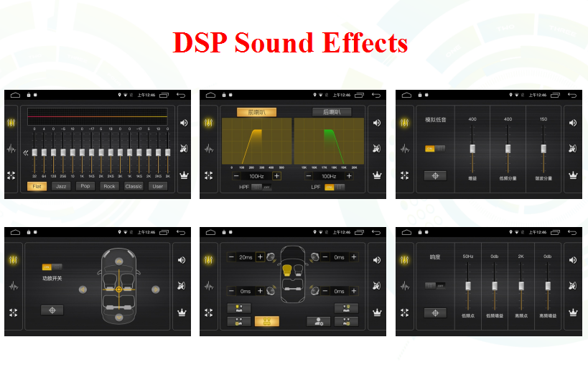Open the waveform sidebar icon on the equalizer screen
Viewport: 588px width, 365px height.
[x=11, y=149]
